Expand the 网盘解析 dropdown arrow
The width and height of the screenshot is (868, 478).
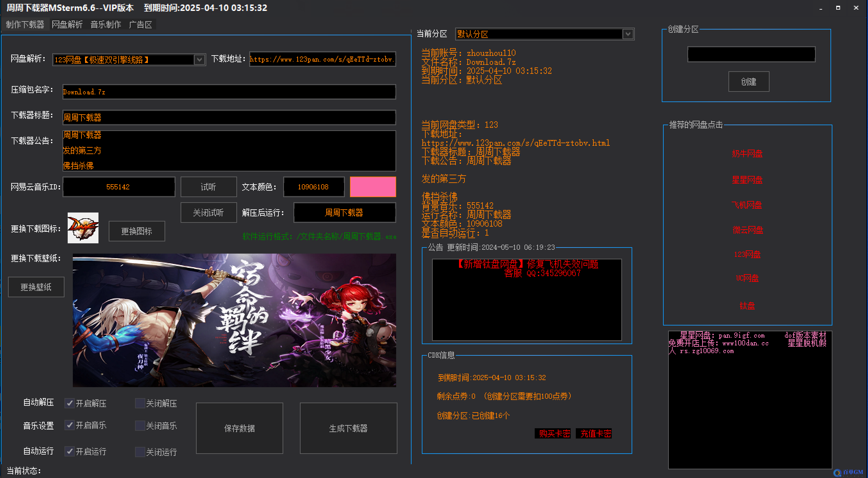coord(200,60)
